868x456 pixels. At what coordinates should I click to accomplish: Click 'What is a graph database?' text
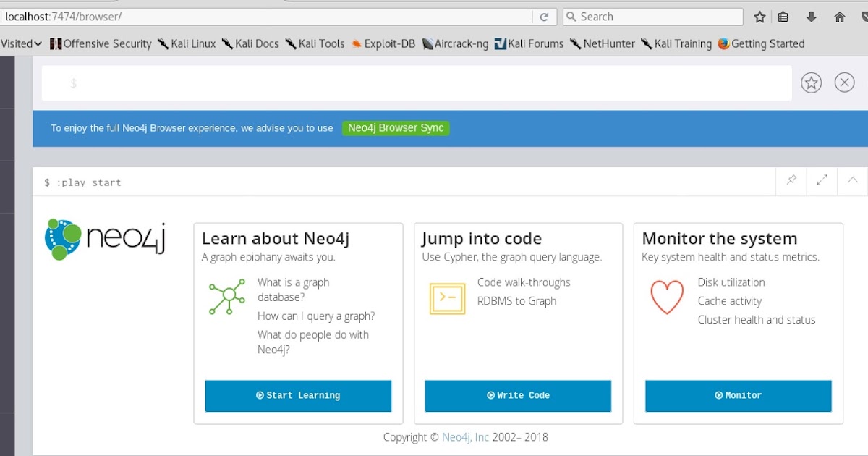[294, 290]
